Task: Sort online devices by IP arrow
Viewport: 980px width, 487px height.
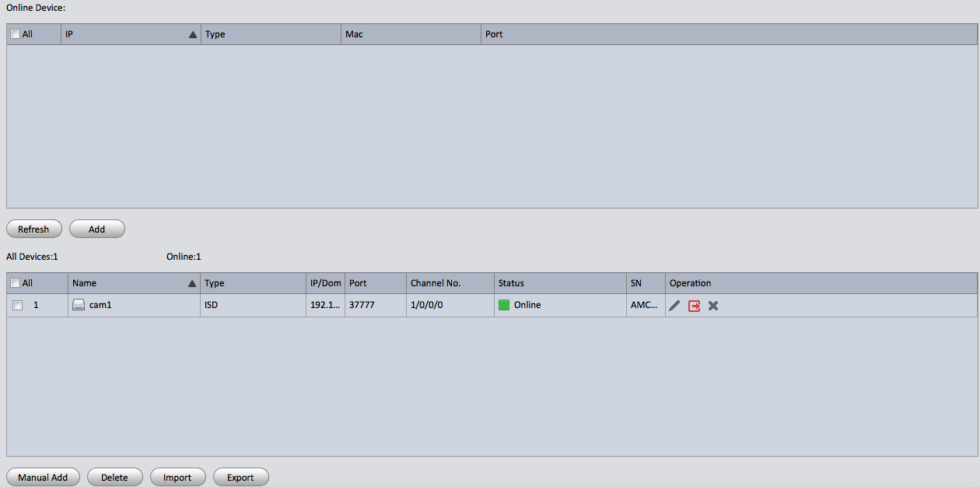Action: point(193,35)
